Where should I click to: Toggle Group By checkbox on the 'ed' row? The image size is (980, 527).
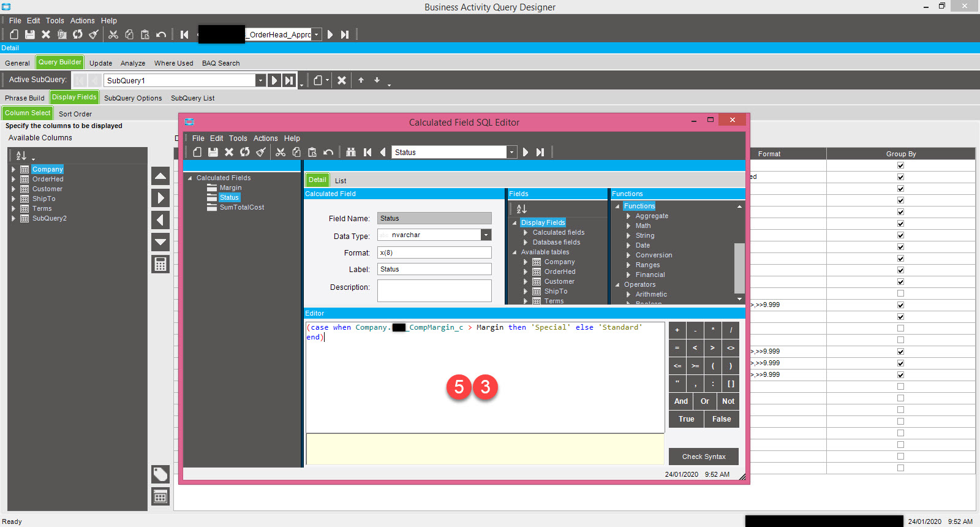point(900,177)
